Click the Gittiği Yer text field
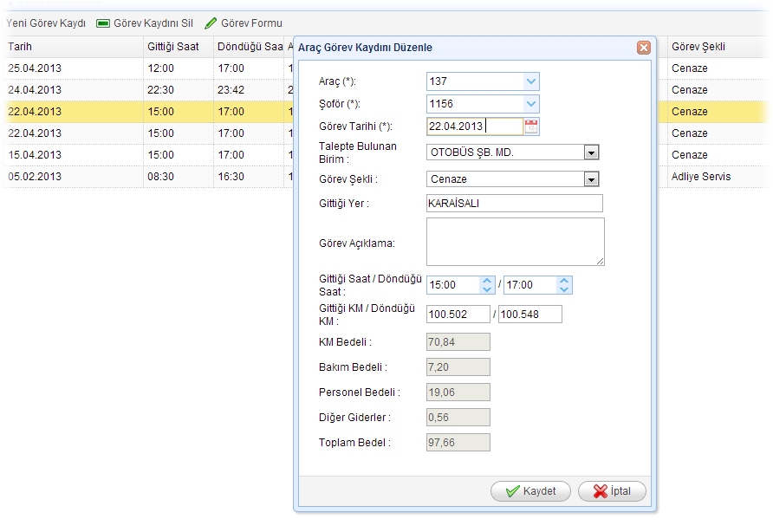Screen dimensions: 773x532 tap(514, 204)
